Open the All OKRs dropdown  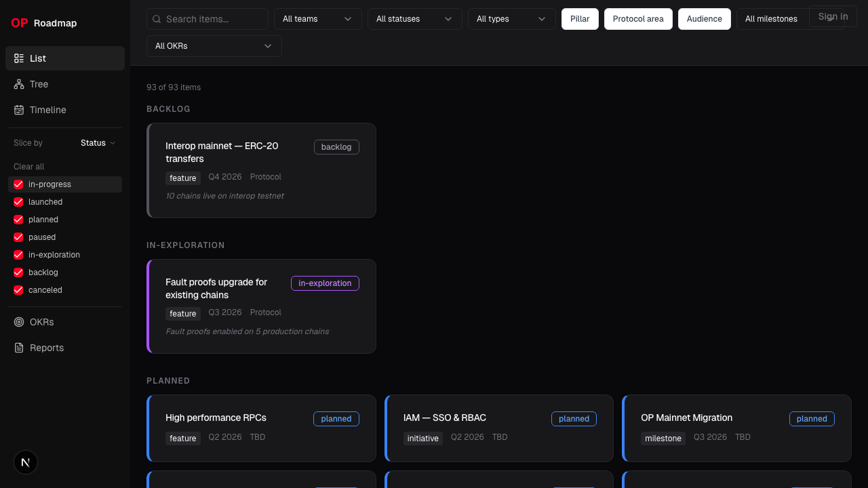click(214, 46)
